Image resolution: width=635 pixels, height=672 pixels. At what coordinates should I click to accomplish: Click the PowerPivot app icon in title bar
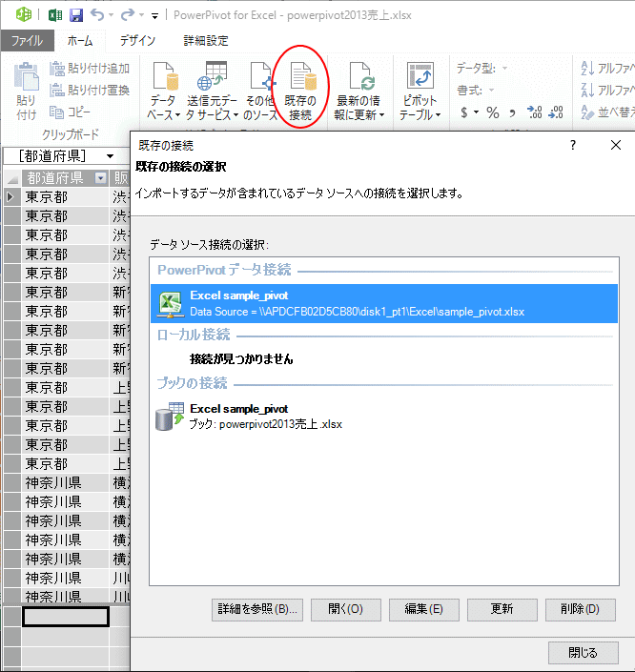pyautogui.click(x=23, y=15)
